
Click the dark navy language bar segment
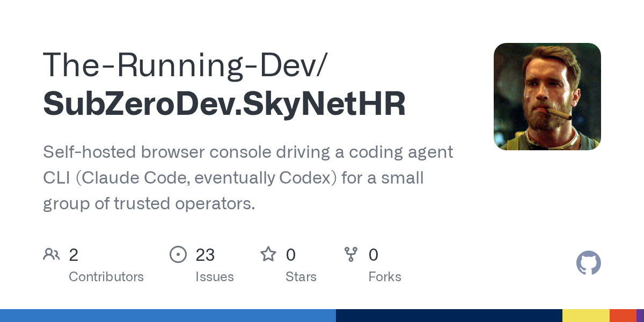[x=449, y=316]
